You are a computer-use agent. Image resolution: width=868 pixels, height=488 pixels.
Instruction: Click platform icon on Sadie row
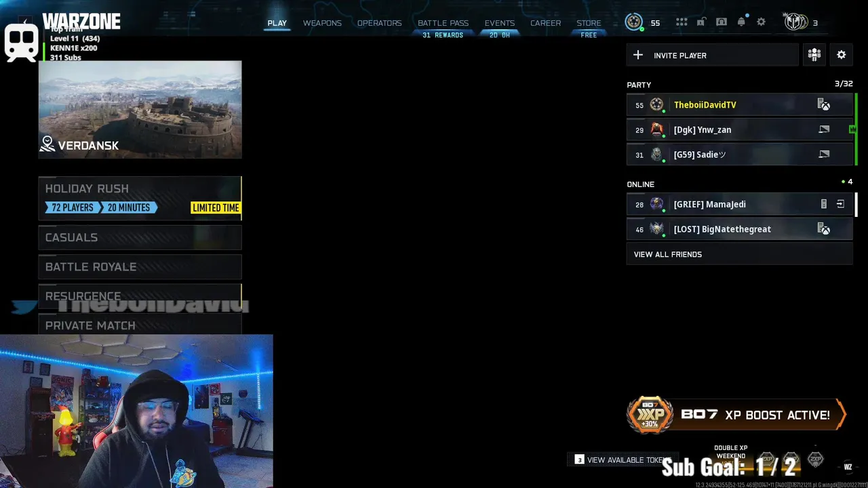point(824,155)
